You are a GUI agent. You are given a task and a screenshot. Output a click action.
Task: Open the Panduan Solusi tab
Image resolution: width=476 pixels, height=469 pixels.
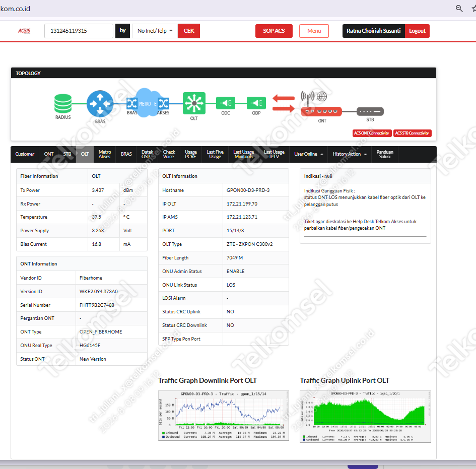click(x=385, y=154)
